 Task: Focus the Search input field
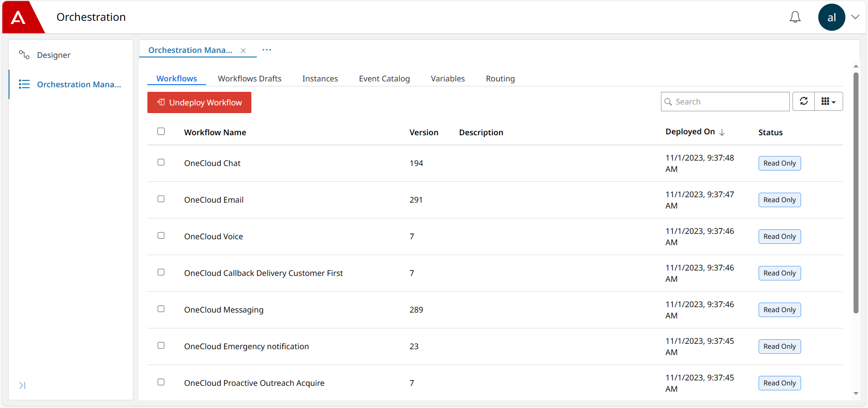click(x=725, y=102)
